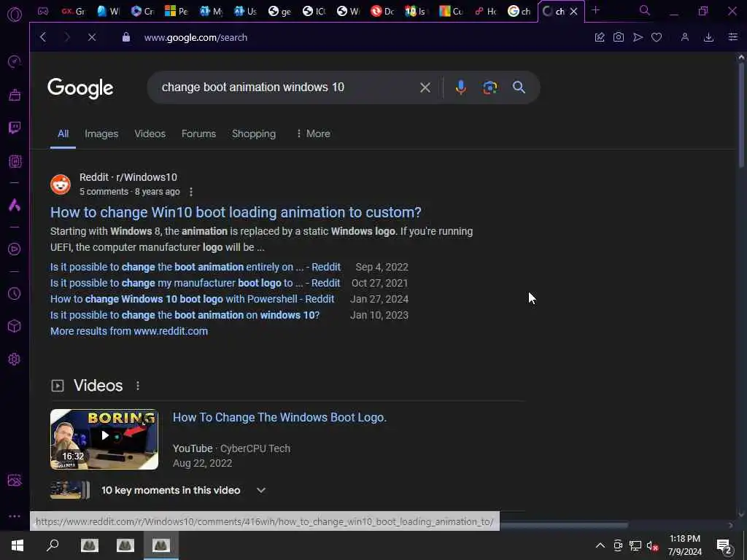Open 'How To Change The Windows Boot Logo' video link
This screenshot has height=560, width=747.
pyautogui.click(x=279, y=417)
